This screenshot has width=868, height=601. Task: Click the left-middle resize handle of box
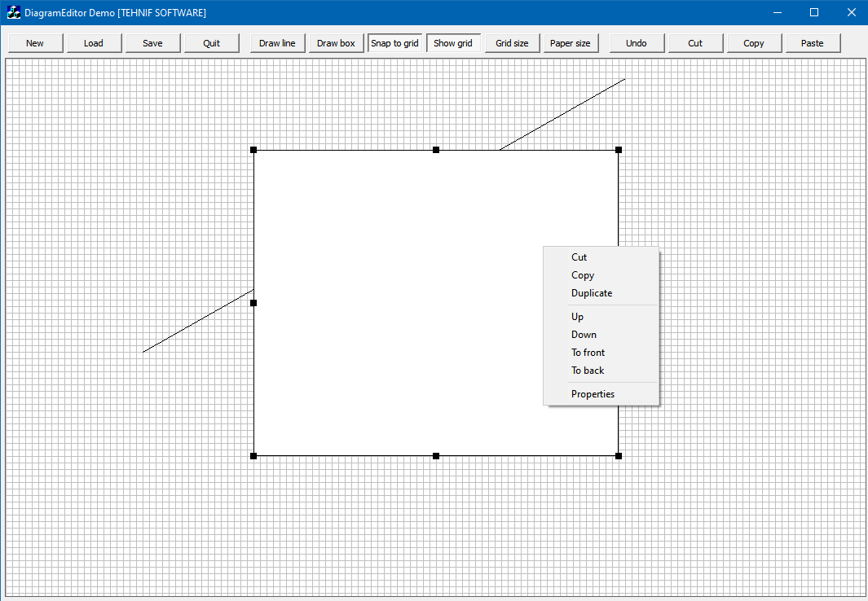click(253, 303)
